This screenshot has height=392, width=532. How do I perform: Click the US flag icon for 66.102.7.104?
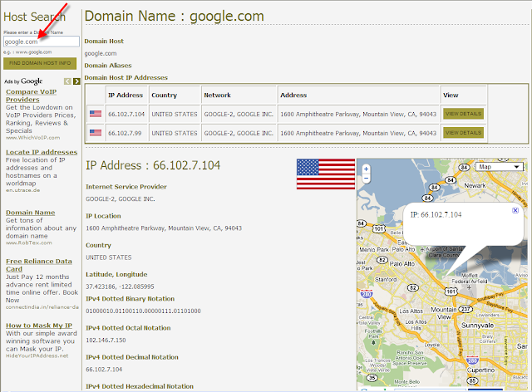[96, 114]
